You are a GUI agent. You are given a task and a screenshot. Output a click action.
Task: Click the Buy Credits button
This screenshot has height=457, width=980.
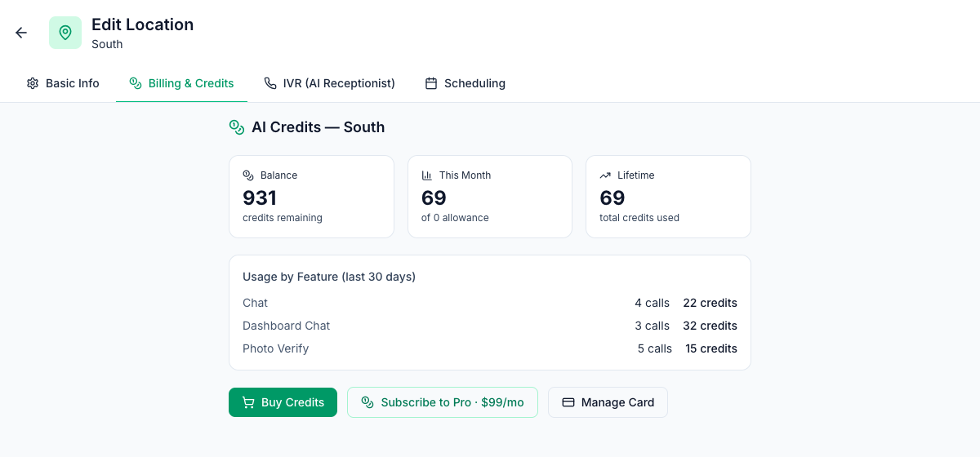(283, 402)
